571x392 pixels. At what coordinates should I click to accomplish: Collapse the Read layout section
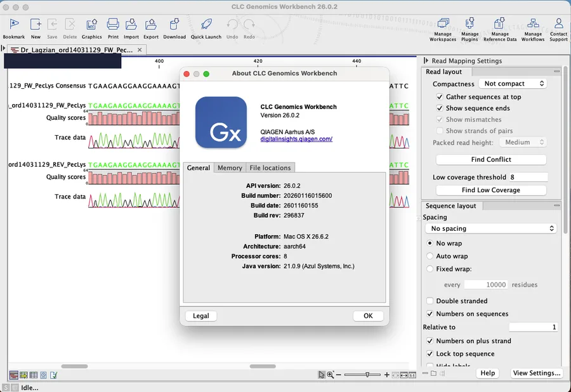[x=556, y=71]
